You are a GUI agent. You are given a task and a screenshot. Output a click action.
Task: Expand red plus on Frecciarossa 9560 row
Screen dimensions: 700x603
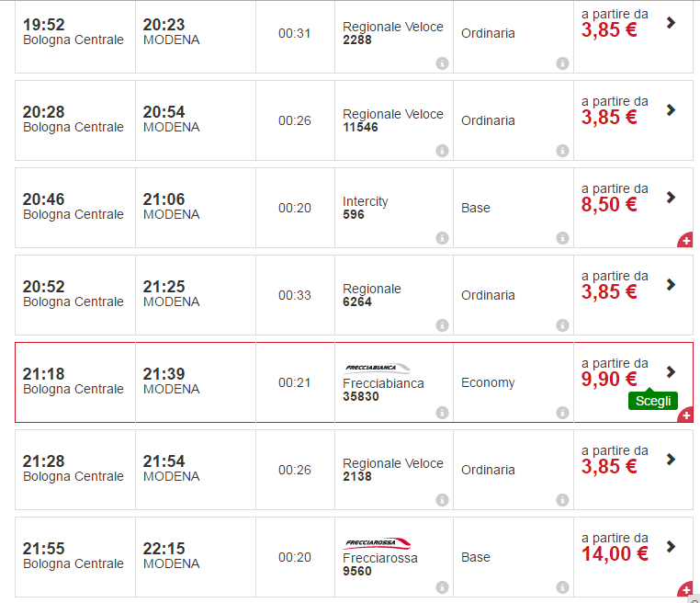685,590
